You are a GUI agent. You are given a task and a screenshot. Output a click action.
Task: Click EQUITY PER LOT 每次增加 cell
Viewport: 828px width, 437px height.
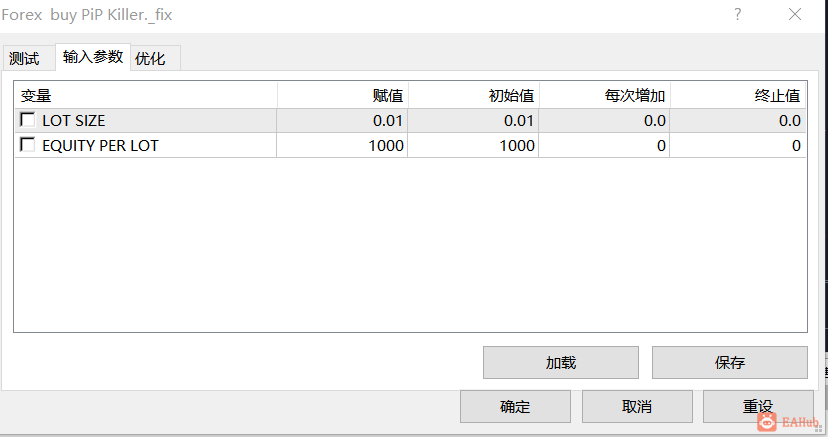click(604, 145)
